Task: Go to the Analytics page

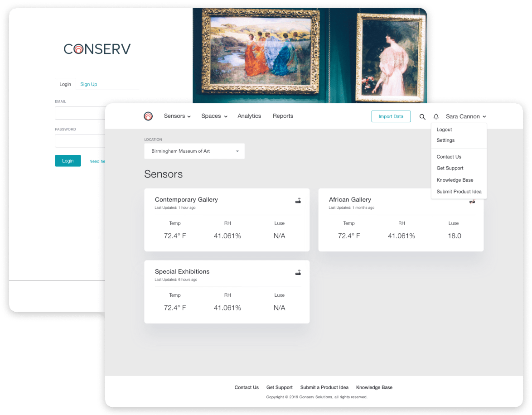Action: click(249, 116)
